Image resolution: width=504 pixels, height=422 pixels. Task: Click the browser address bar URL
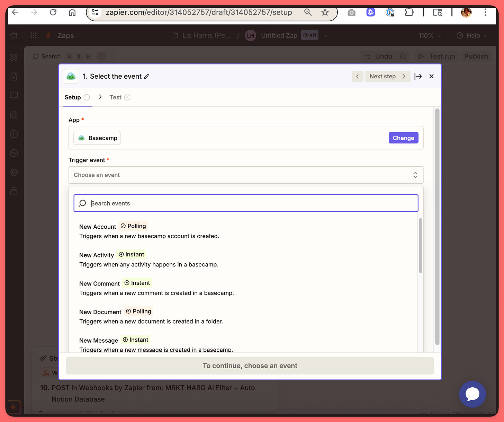coord(199,12)
